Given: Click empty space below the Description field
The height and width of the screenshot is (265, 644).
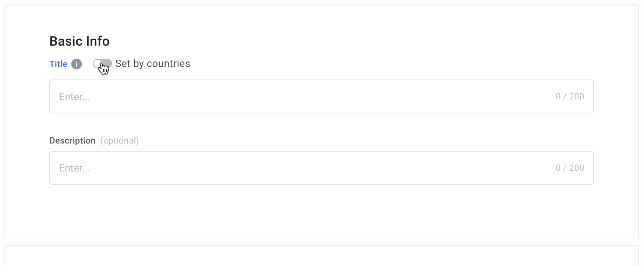Looking at the screenshot, I should click(x=321, y=212).
